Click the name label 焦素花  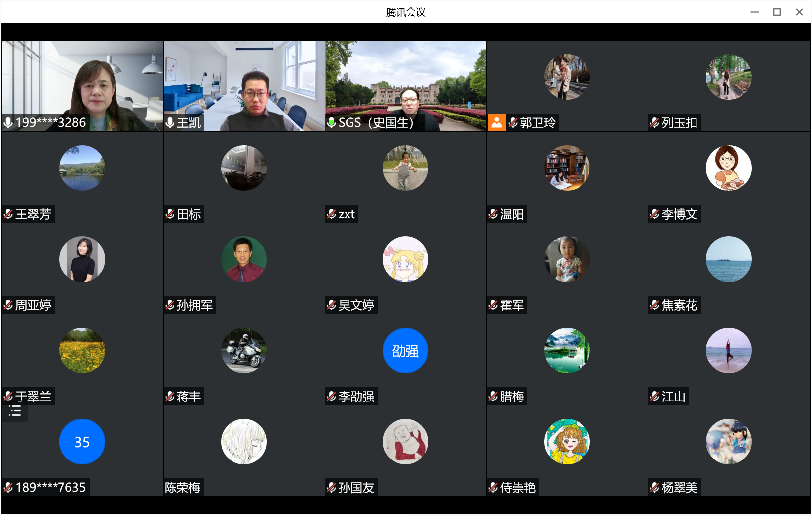click(680, 305)
